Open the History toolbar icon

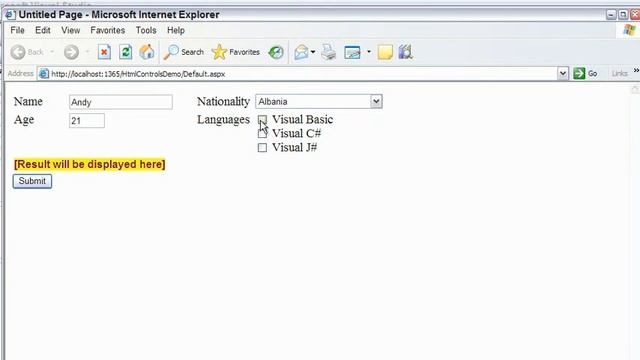tap(276, 52)
